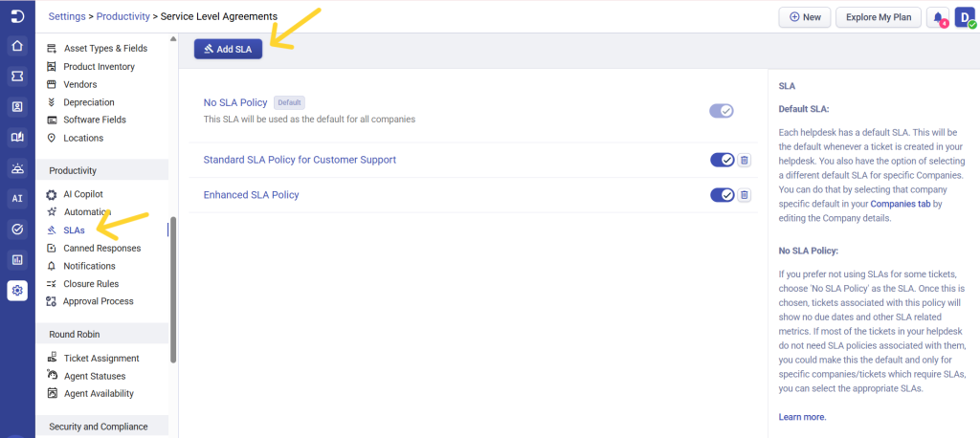Open the settings gear icon in rail
Image resolution: width=980 pixels, height=438 pixels.
pos(17,291)
